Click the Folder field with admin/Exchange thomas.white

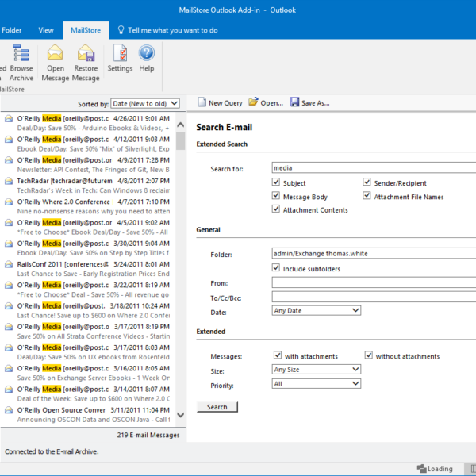(x=374, y=254)
